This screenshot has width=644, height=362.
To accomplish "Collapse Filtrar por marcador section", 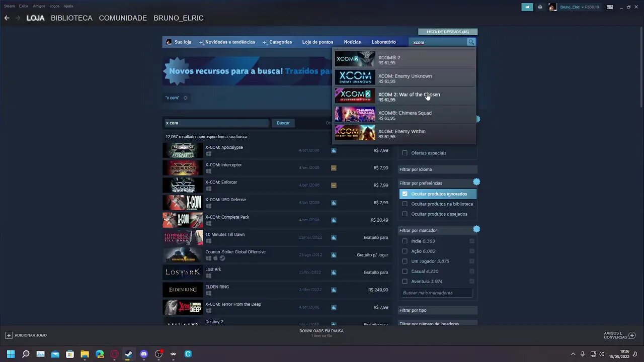I will [438, 230].
